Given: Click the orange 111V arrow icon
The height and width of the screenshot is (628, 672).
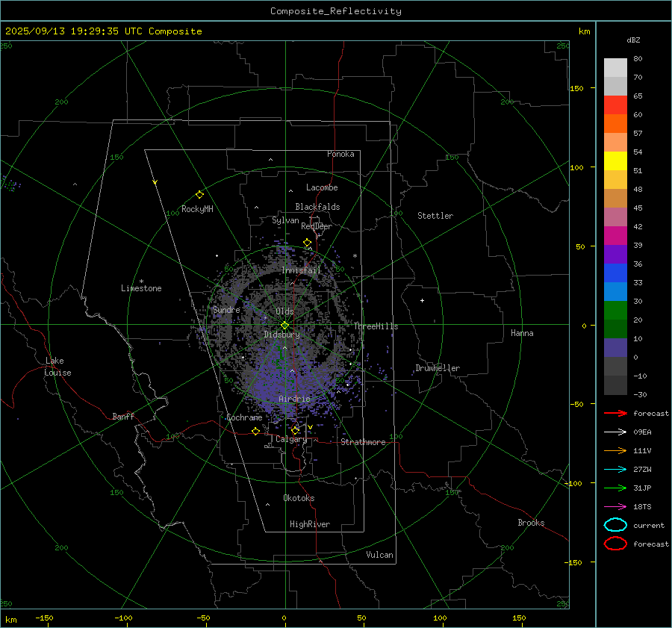Looking at the screenshot, I should point(615,450).
